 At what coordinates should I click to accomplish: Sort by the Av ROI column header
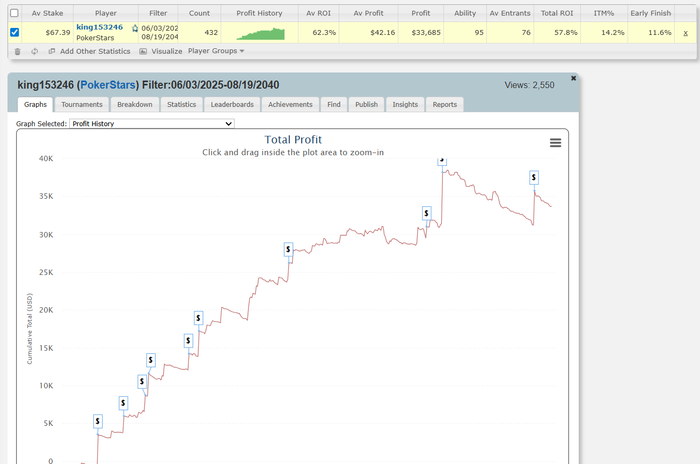[x=319, y=13]
